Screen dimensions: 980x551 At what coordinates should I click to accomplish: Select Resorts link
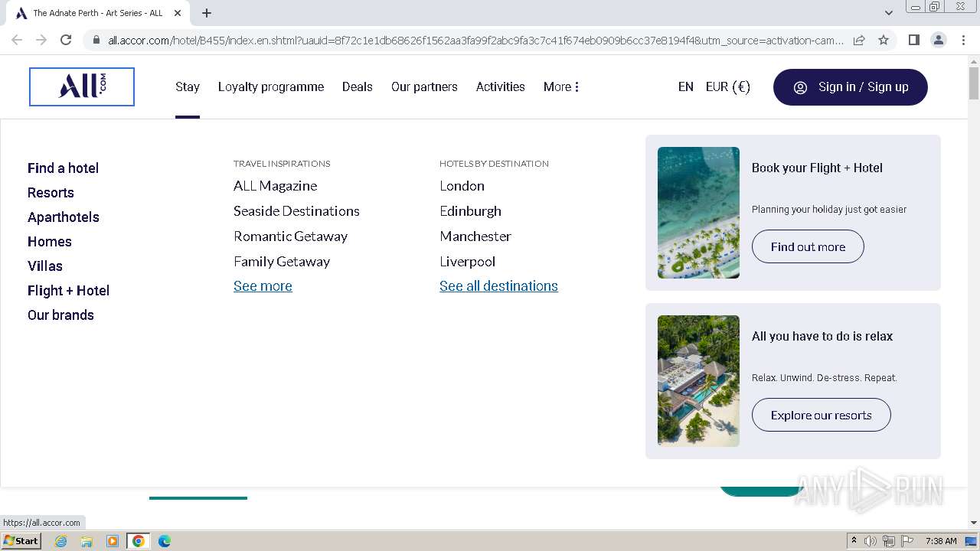[x=51, y=193]
